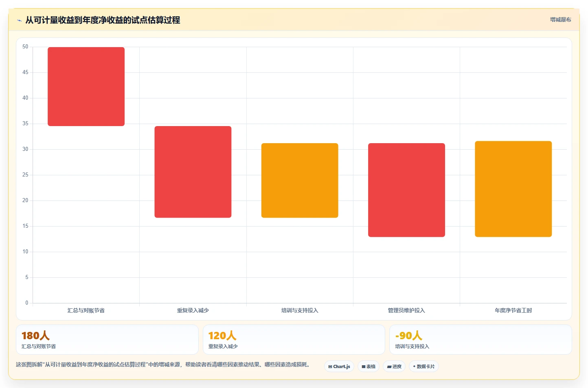Select the 年度净节省工时 orange bar
Screen dimensions: 588x388
coord(513,189)
